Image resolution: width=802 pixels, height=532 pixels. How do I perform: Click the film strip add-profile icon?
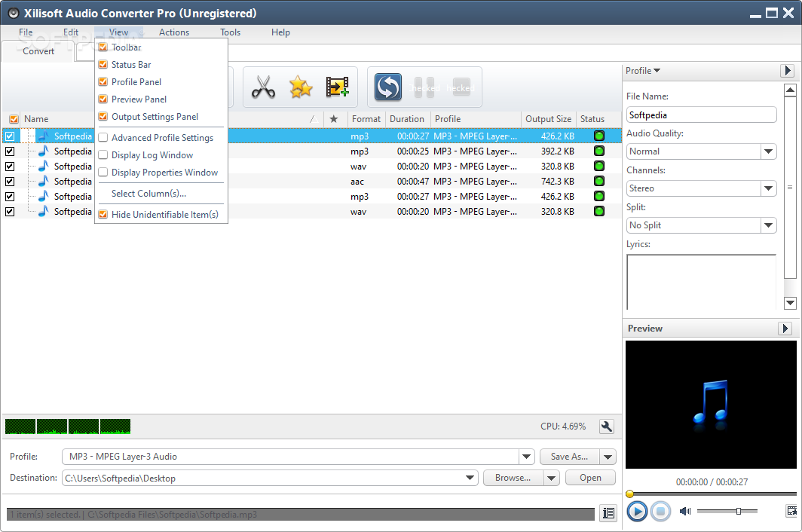[x=338, y=87]
